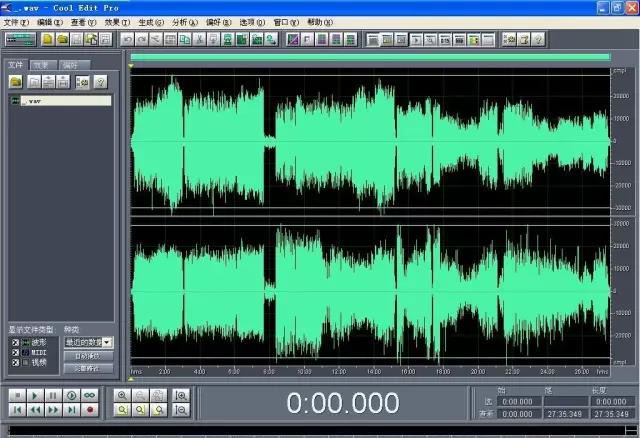Image resolution: width=640 pixels, height=438 pixels.
Task: Click the 10:00 mark on the time ruler
Action: pos(304,371)
